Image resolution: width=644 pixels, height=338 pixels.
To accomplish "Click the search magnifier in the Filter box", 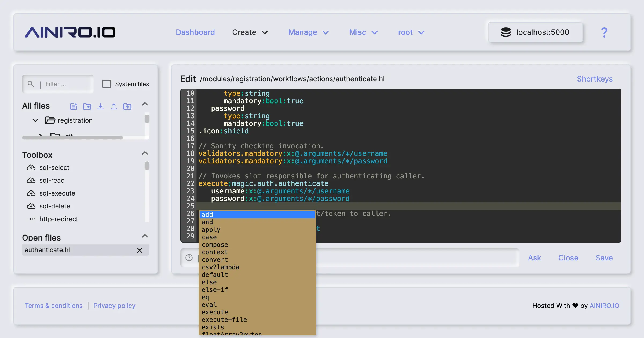I will click(x=31, y=84).
